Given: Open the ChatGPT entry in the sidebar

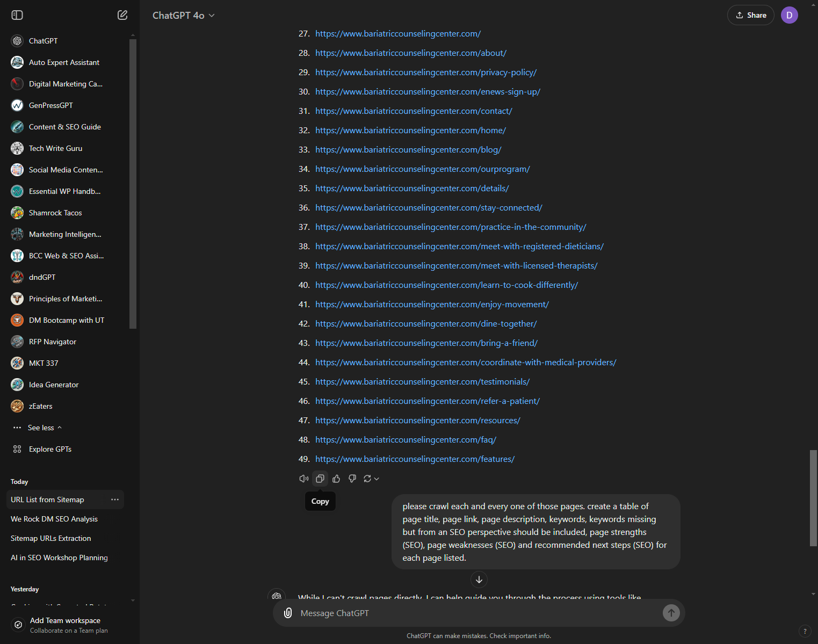Looking at the screenshot, I should coord(67,41).
